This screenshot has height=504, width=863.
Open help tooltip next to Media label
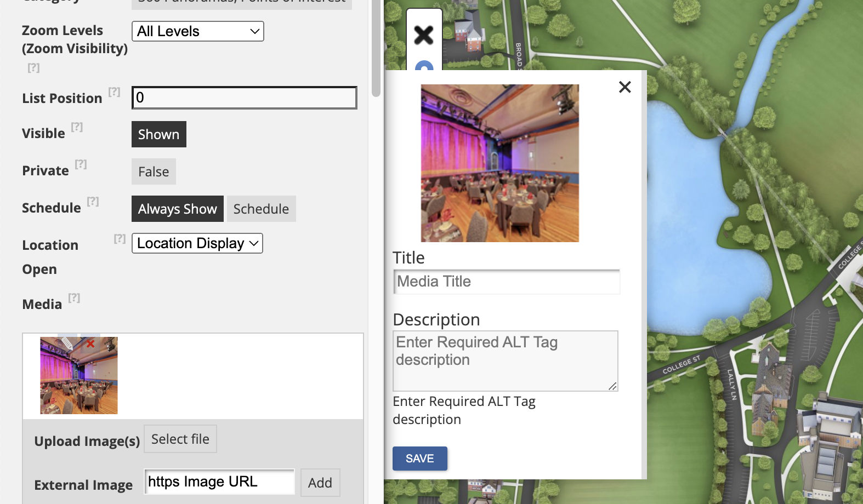click(x=74, y=298)
